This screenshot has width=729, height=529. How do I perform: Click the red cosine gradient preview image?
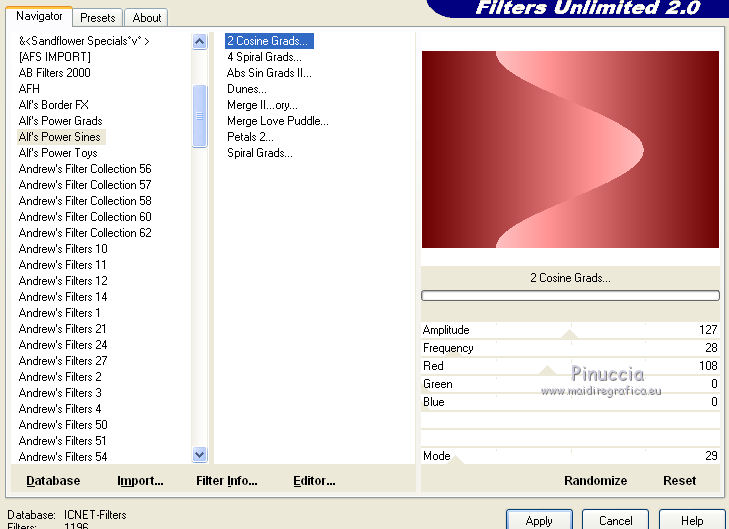click(570, 149)
